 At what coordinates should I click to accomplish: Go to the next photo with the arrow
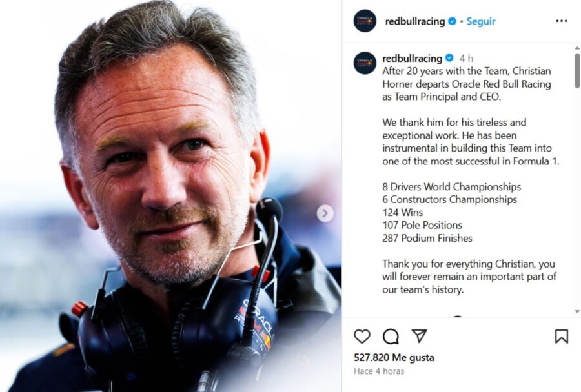point(325,213)
